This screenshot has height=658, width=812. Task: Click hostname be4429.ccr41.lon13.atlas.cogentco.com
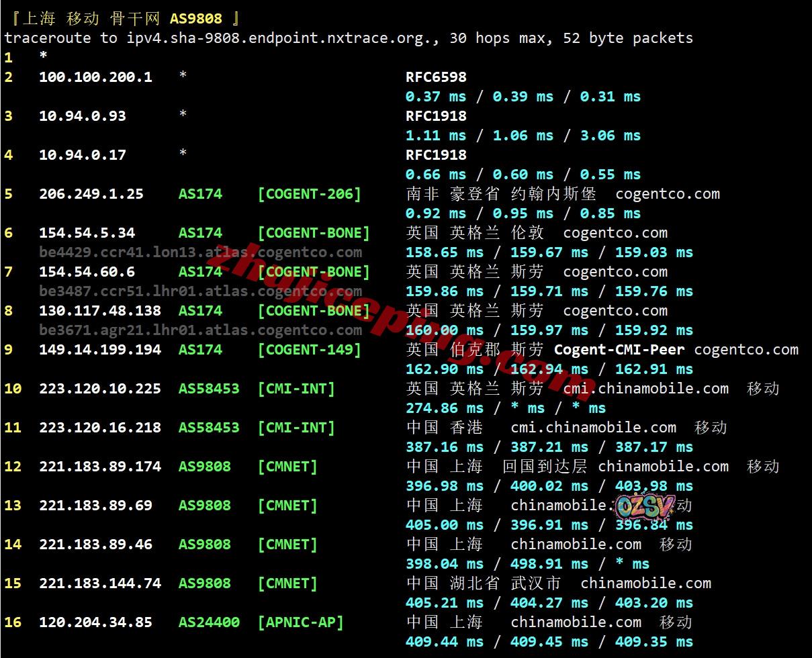(x=200, y=252)
